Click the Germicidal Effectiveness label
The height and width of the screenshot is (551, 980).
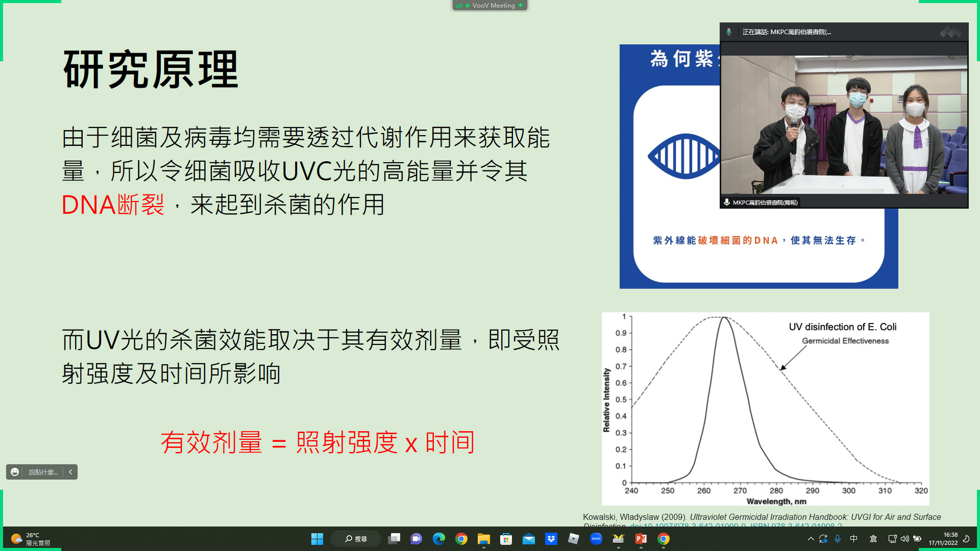[845, 341]
